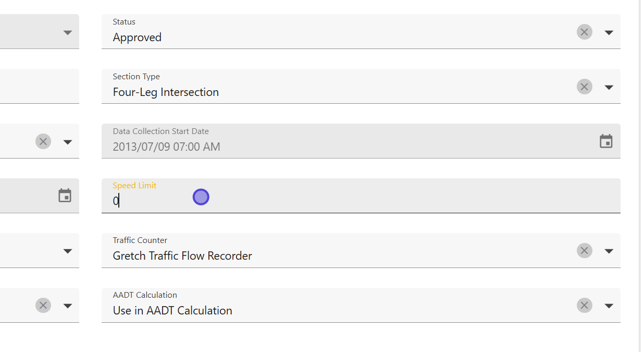The height and width of the screenshot is (352, 644).
Task: Expand the Status dropdown arrow
Action: tap(609, 32)
